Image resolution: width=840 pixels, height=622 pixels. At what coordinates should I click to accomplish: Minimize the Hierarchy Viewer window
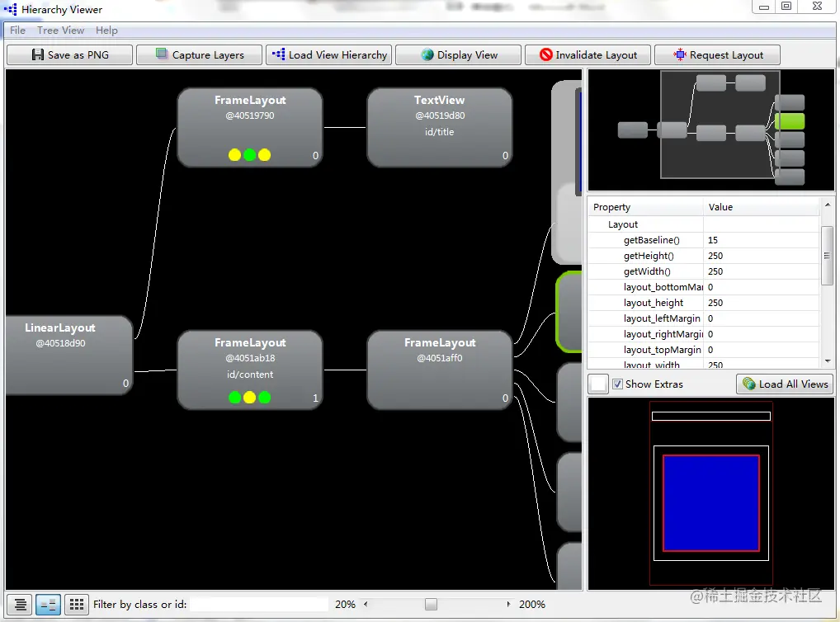click(x=764, y=7)
